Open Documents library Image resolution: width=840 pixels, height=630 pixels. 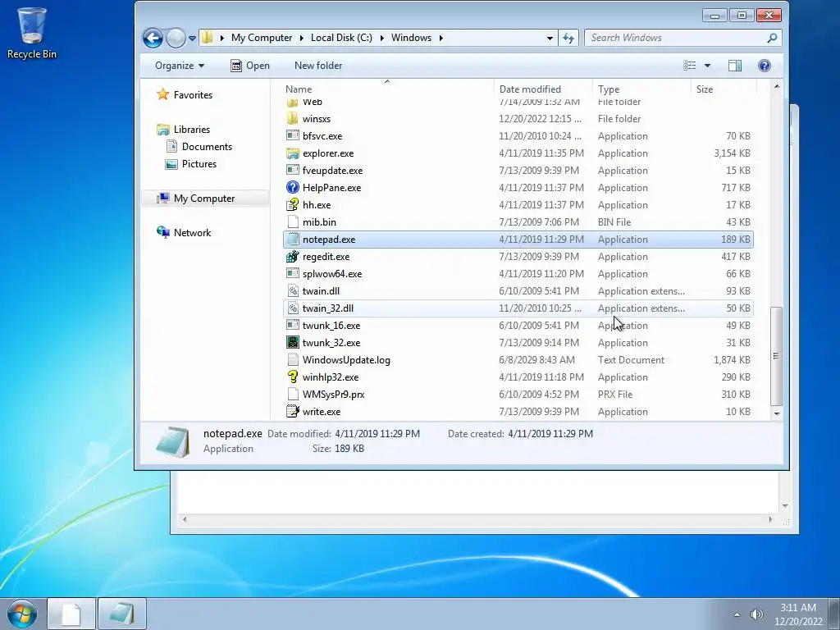coord(199,146)
